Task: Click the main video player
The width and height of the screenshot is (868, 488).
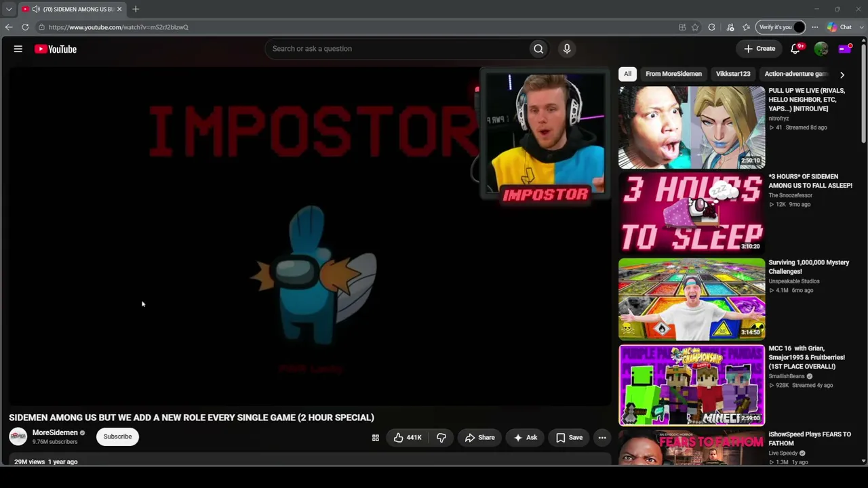Action: click(x=310, y=236)
